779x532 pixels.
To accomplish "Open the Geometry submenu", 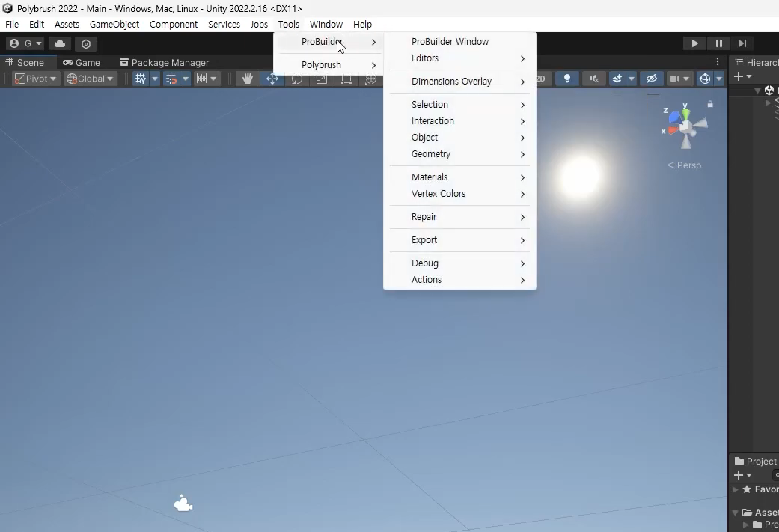I will (459, 154).
